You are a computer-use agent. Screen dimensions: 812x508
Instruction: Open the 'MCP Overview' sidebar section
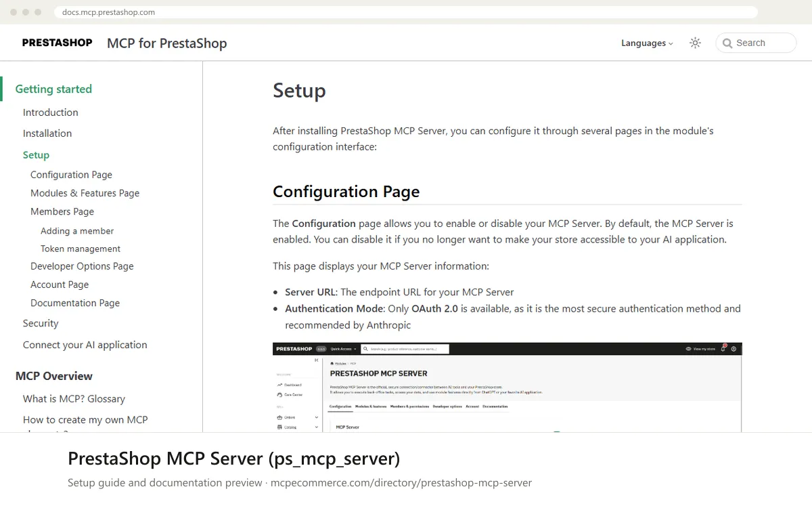tap(54, 376)
